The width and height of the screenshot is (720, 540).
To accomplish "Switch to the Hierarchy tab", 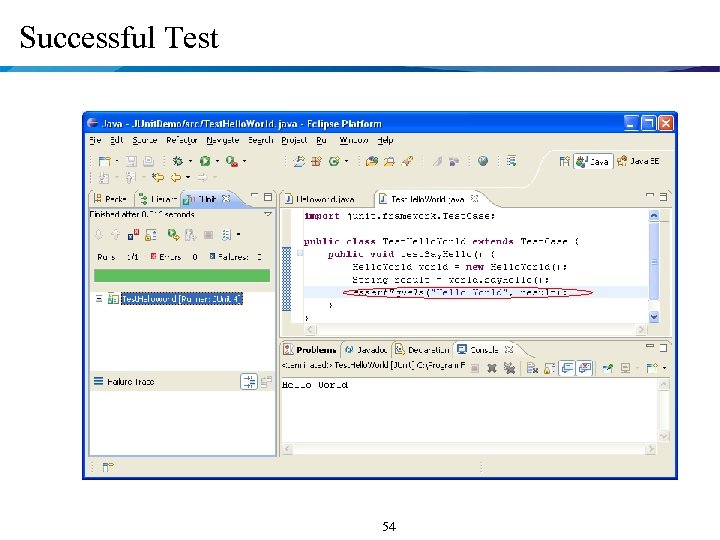I will (158, 199).
